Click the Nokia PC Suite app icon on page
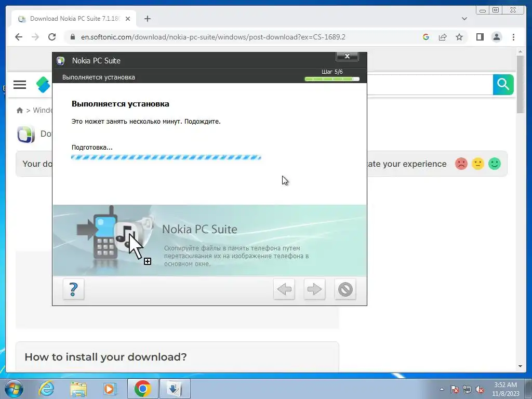 26,134
